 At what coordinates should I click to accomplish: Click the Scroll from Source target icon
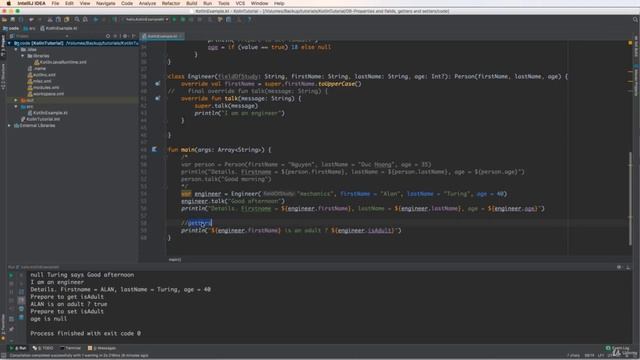[108, 36]
